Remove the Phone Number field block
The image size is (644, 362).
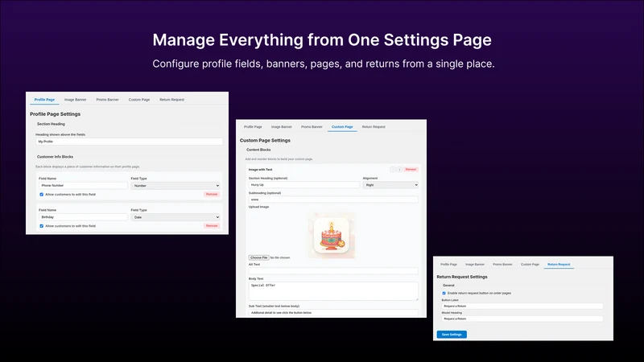pos(212,194)
